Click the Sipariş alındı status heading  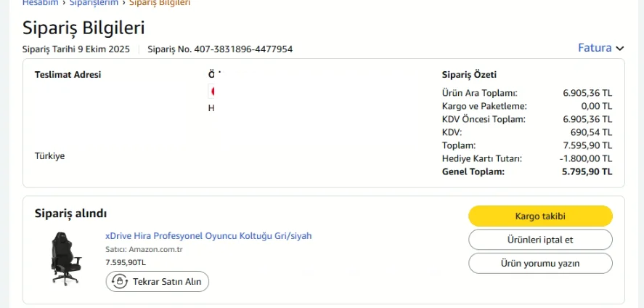(71, 214)
